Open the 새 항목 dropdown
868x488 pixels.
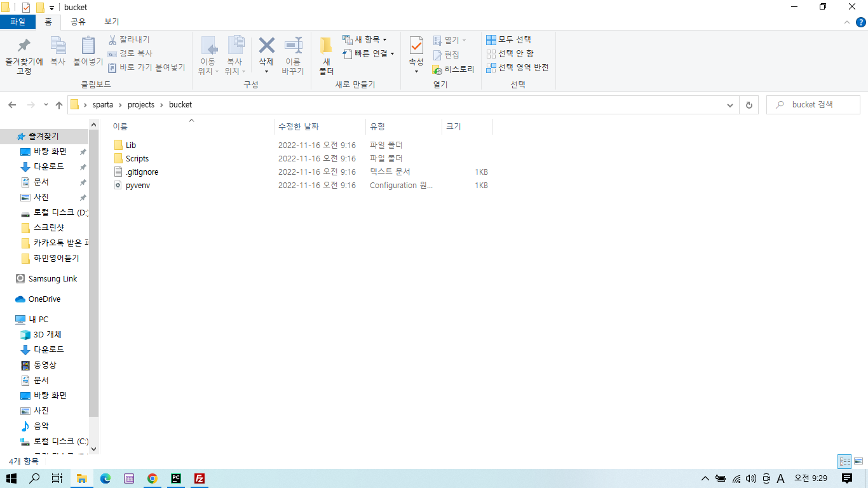365,39
